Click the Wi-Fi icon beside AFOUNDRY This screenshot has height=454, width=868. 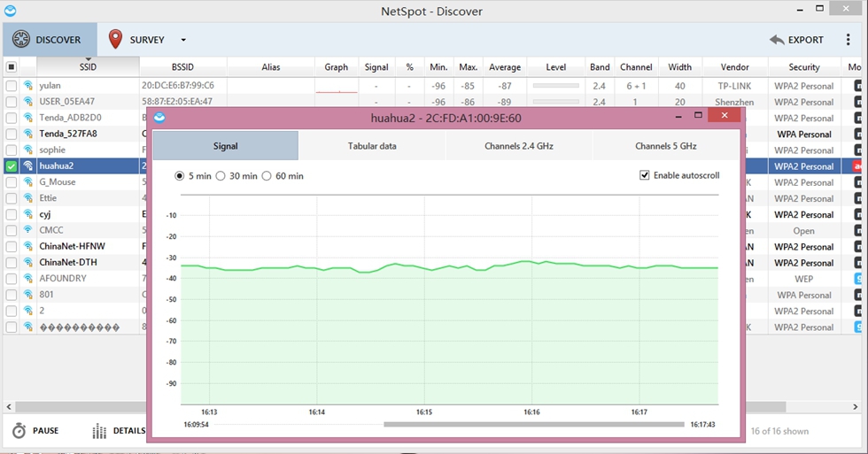click(27, 278)
